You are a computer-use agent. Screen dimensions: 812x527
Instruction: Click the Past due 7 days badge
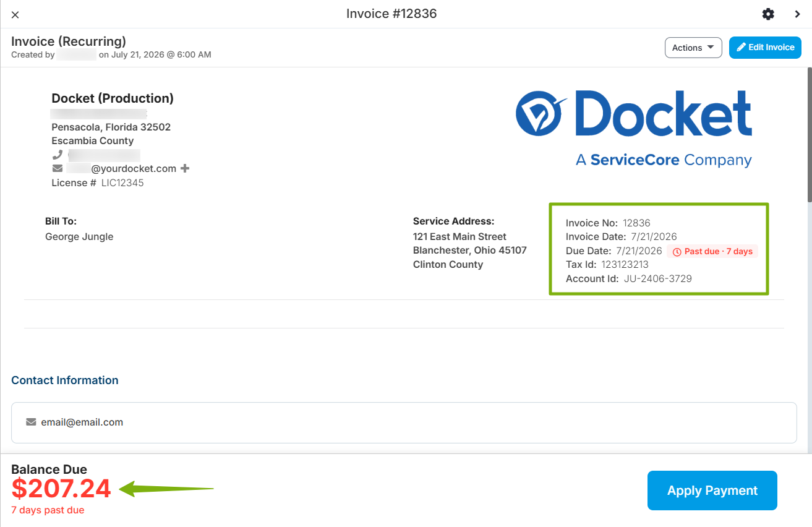(x=712, y=251)
